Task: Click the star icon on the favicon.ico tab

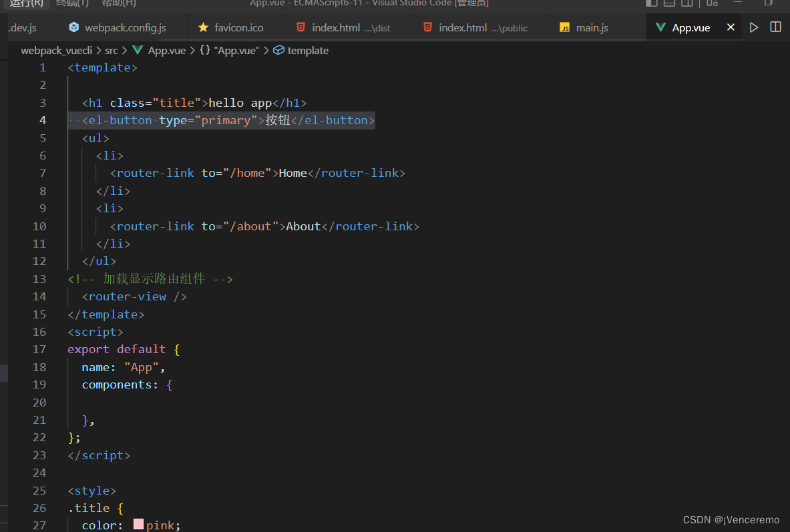Action: click(203, 27)
